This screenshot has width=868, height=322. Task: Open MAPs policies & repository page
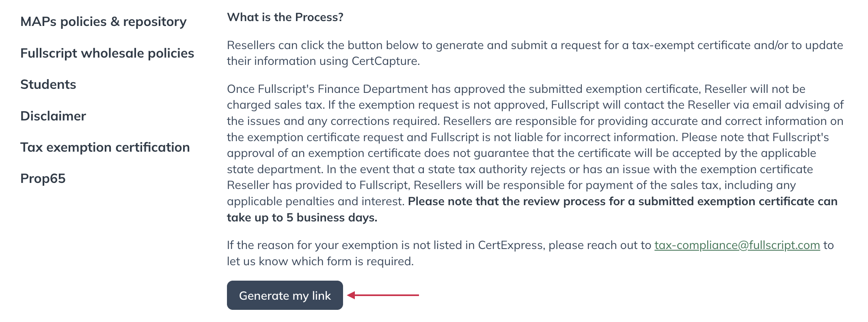(x=104, y=21)
